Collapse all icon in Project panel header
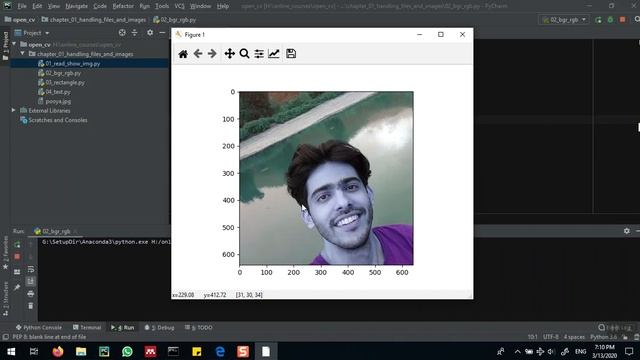 pyautogui.click(x=135, y=33)
